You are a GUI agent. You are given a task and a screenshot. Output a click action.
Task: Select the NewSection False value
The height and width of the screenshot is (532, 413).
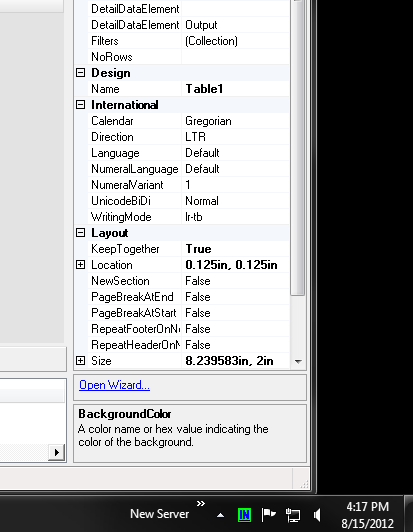236,281
